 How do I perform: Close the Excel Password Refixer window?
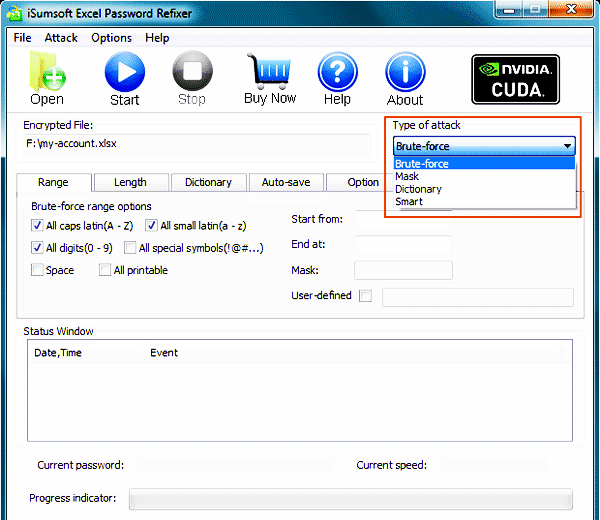tap(571, 9)
